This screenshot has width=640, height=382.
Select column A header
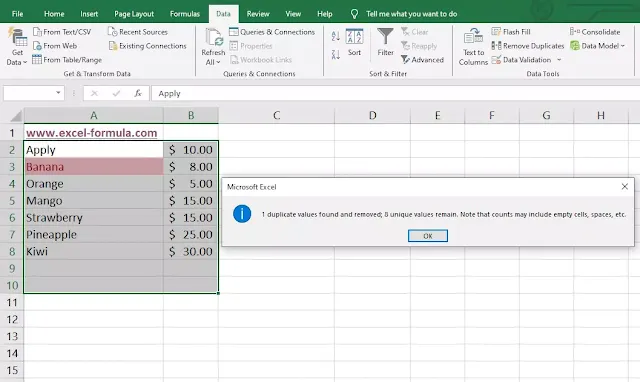(94, 115)
